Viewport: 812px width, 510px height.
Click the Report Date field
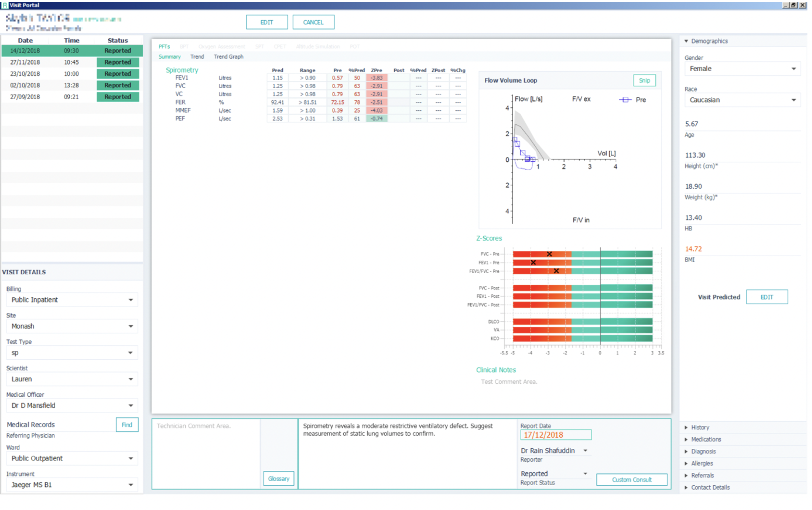pos(555,435)
